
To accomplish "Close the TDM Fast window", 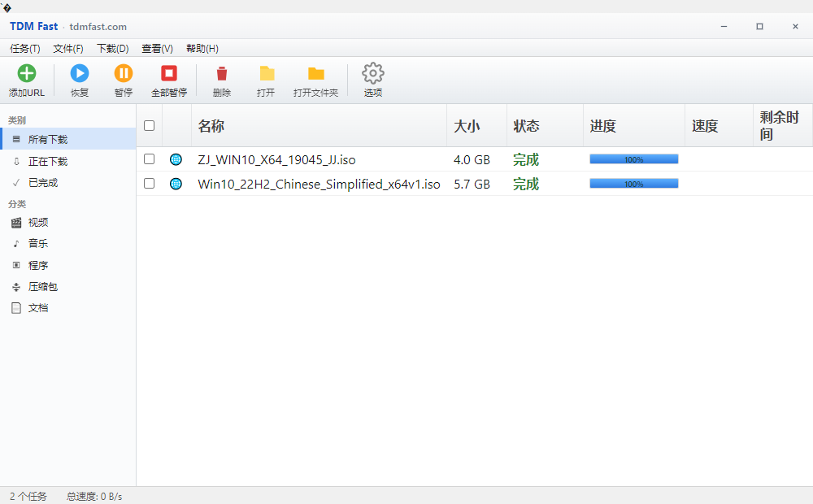I will (x=795, y=27).
